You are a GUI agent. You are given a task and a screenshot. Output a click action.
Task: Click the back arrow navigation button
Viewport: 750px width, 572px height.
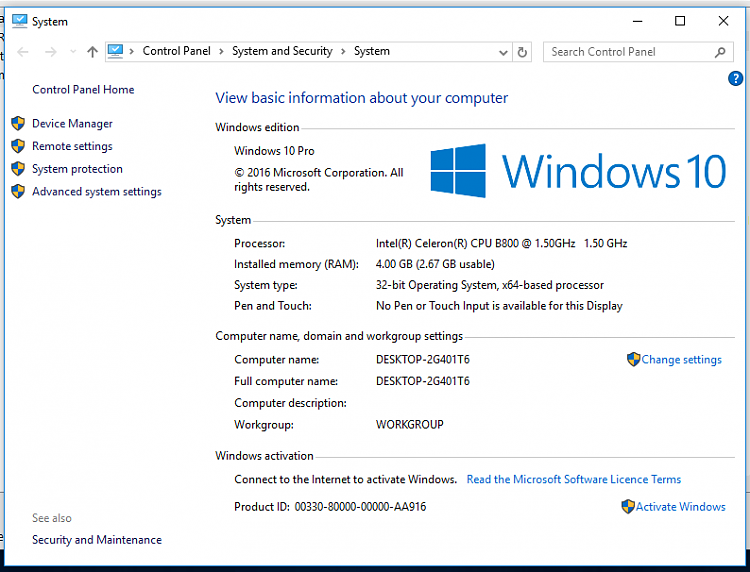tap(23, 52)
